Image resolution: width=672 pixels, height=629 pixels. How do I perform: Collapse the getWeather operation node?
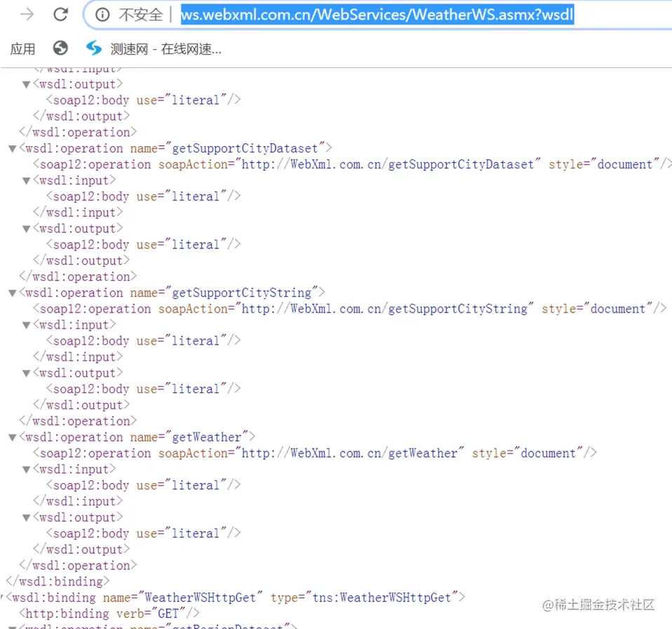click(x=13, y=438)
